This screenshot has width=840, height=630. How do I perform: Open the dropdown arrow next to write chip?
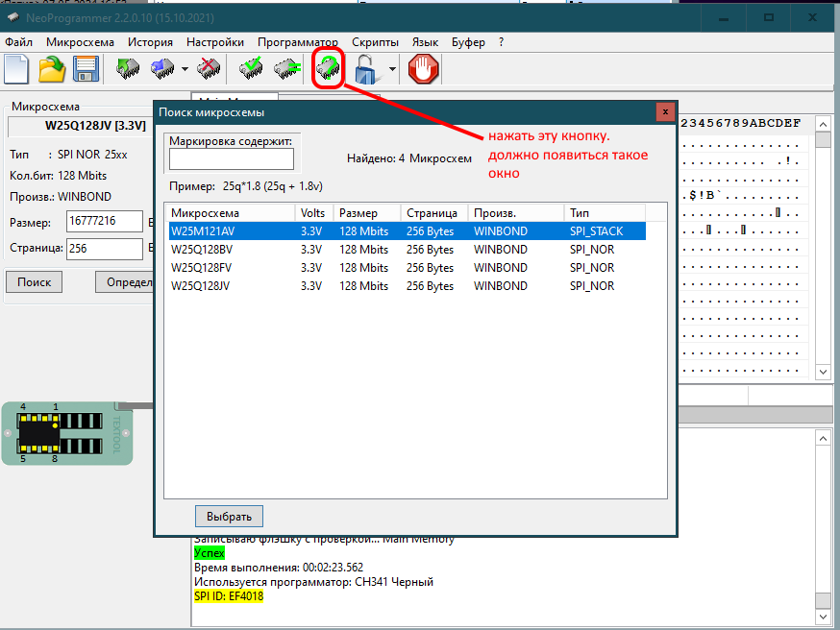tap(185, 69)
